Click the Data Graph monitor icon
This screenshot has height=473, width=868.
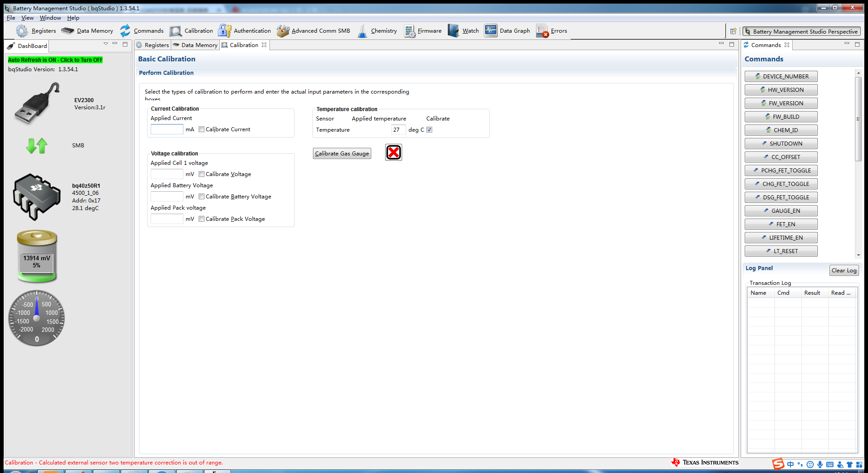[x=490, y=31]
